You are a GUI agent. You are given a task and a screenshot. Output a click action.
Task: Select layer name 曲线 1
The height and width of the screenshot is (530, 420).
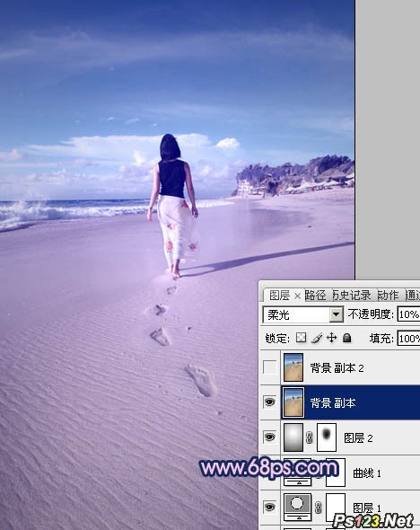tap(367, 473)
